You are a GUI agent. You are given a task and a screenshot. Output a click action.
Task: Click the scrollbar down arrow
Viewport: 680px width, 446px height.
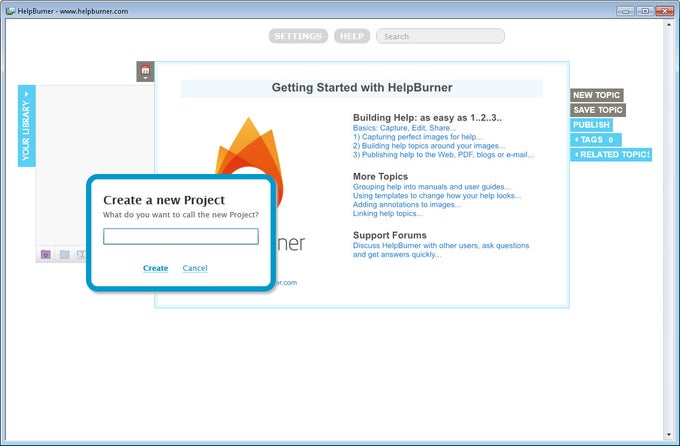[668, 435]
